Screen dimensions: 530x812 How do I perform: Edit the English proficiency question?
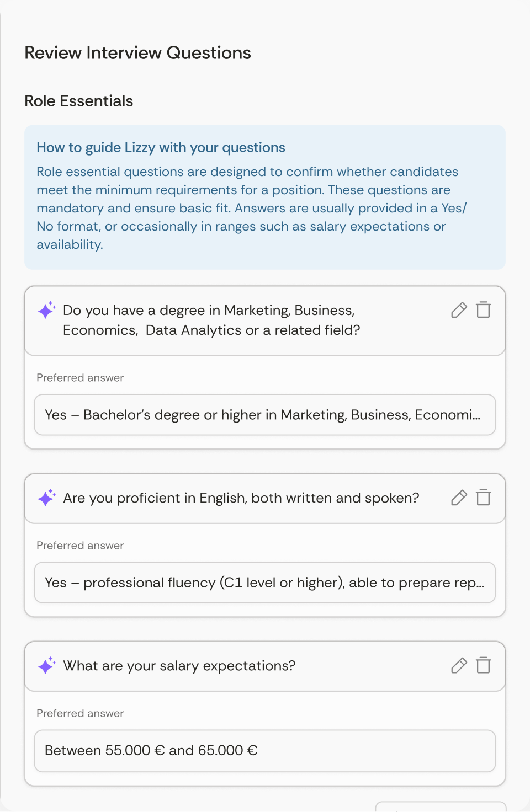click(458, 498)
